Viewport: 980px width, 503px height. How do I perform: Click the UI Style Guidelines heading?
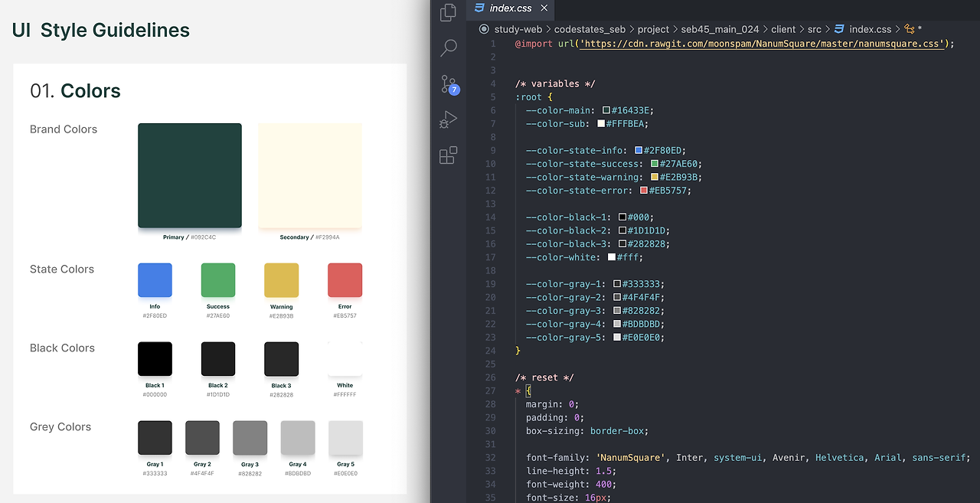(101, 31)
